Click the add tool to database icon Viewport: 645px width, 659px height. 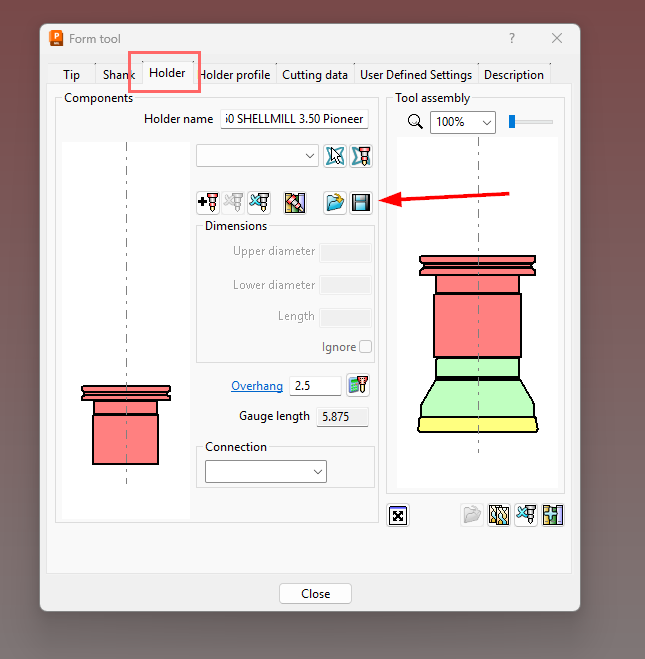(552, 515)
